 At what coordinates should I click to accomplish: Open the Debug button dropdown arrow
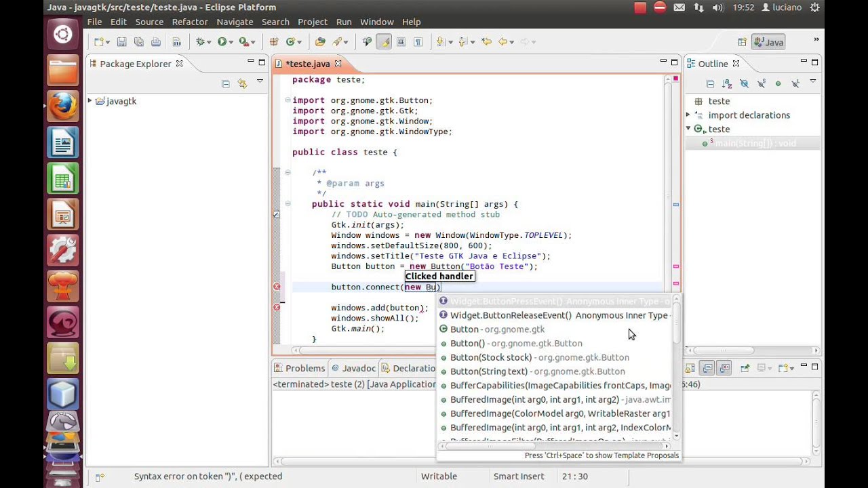point(210,42)
